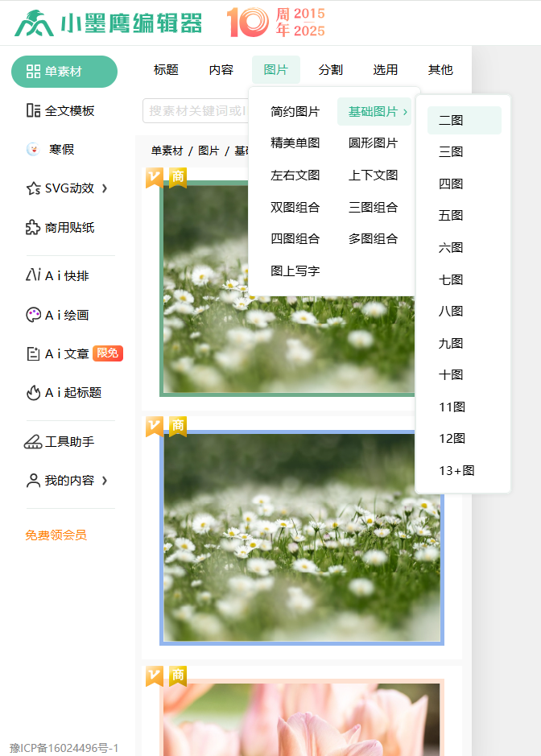Pick 双图组合 in the menu

click(295, 208)
